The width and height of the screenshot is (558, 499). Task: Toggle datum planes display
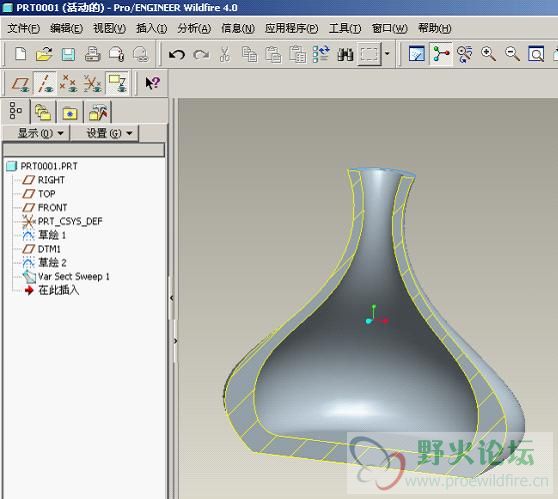tap(21, 84)
